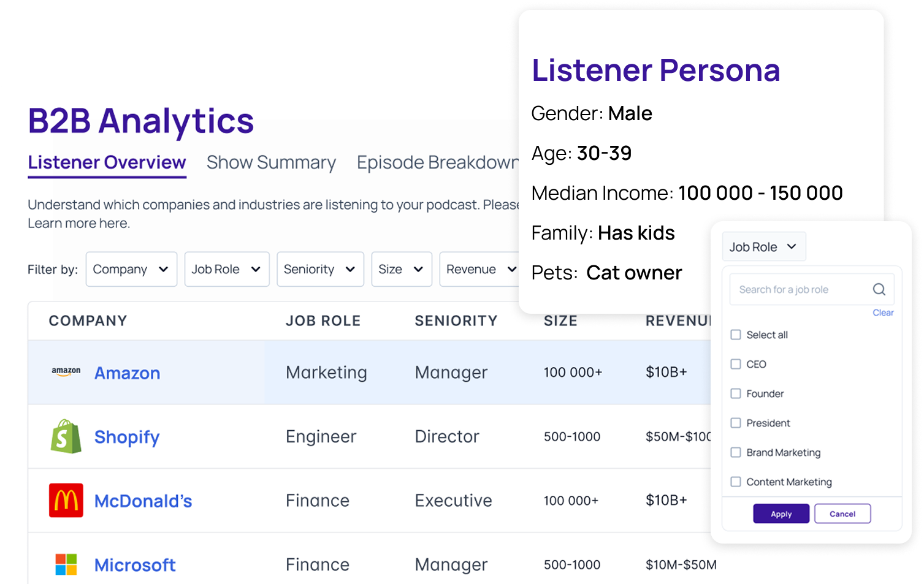
Task: Open the Shopify company link
Action: point(127,437)
